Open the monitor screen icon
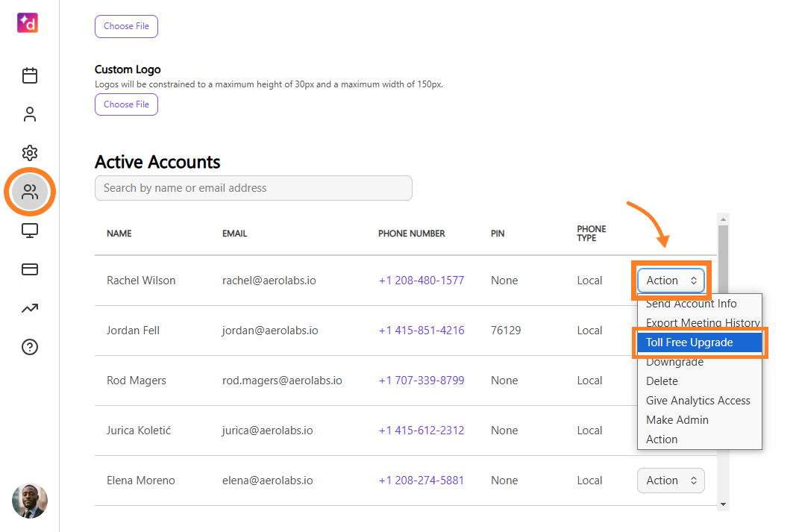The height and width of the screenshot is (532, 799). (30, 231)
